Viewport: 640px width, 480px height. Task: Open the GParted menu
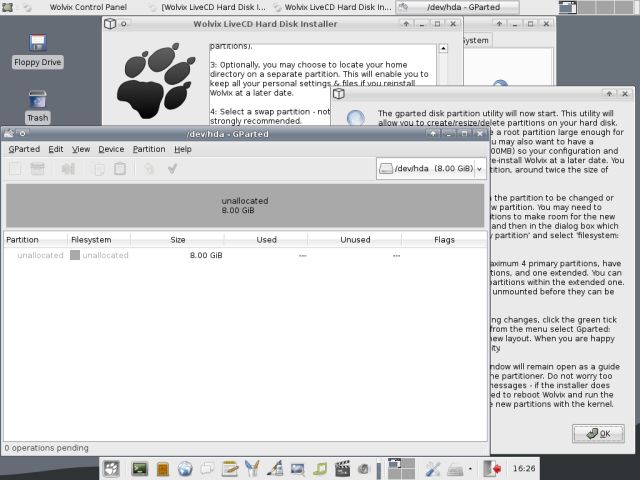(x=24, y=149)
